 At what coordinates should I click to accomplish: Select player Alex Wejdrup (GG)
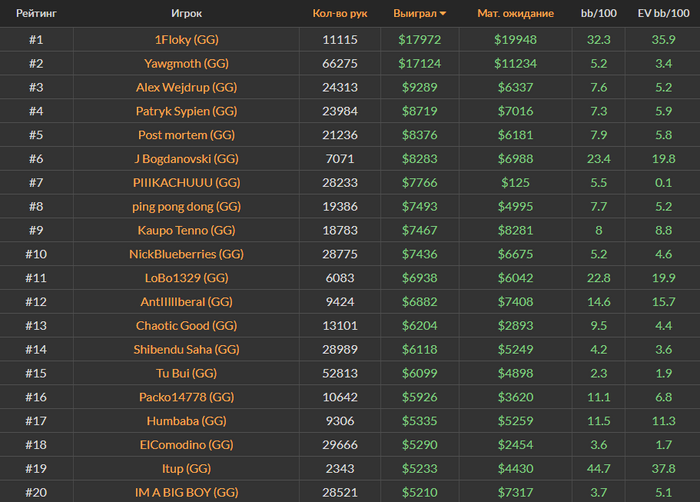[x=187, y=87]
